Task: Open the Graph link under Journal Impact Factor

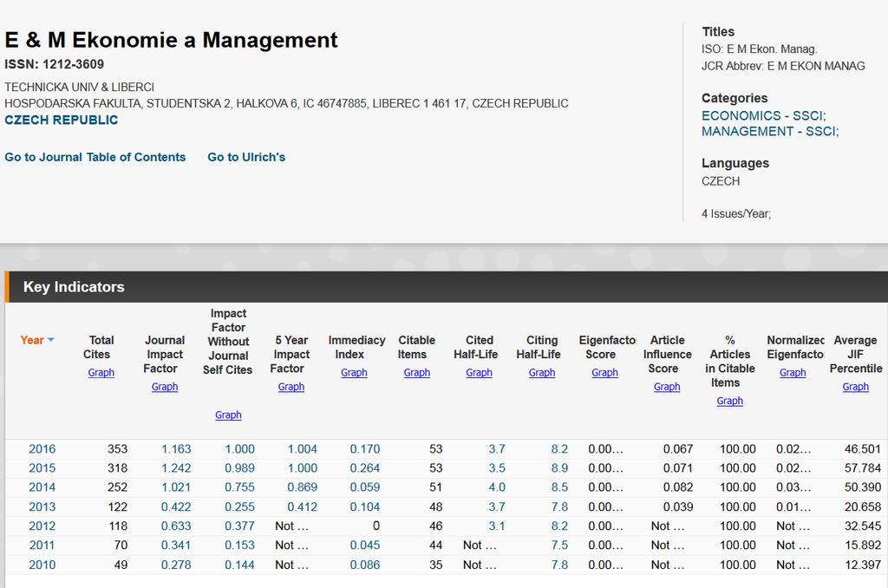Action: click(165, 386)
